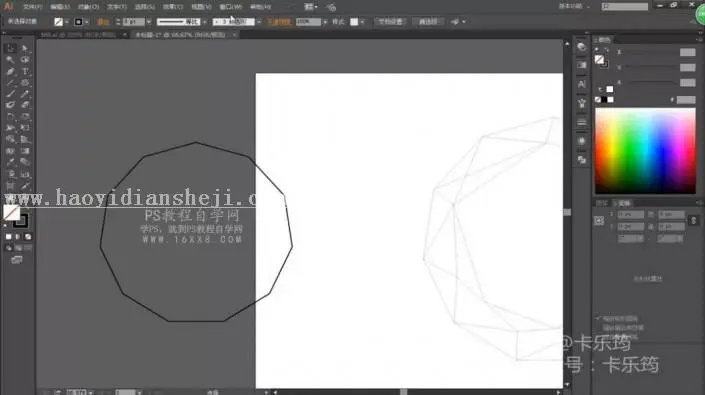705x395 pixels.
Task: Select the Direct Selection tool
Action: click(x=25, y=49)
